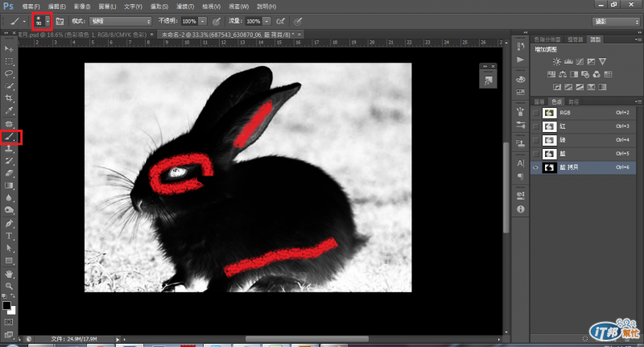
Task: Select the Pen tool
Action: (x=9, y=224)
